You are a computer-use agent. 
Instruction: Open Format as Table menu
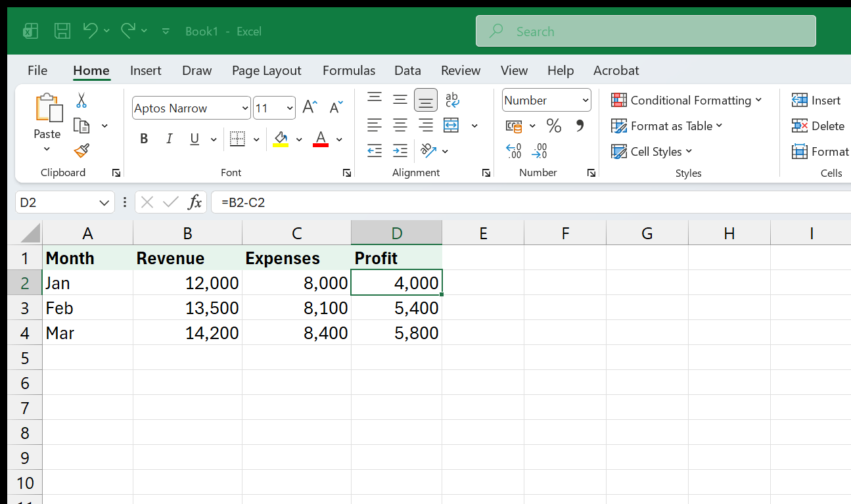pos(666,126)
